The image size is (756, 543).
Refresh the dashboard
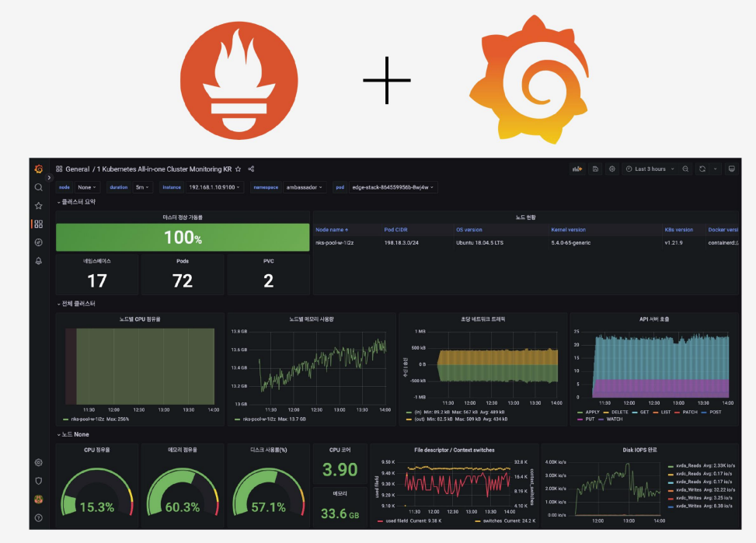(x=702, y=169)
